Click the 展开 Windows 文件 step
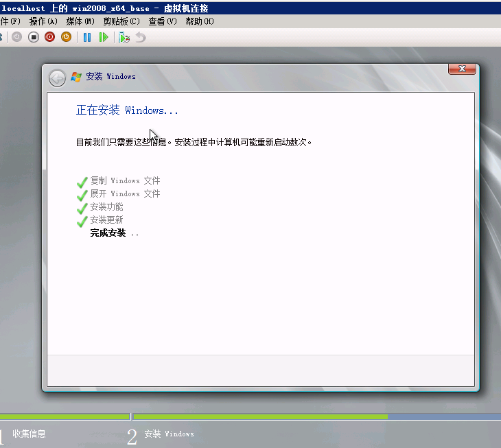The height and width of the screenshot is (448, 501). 125,194
